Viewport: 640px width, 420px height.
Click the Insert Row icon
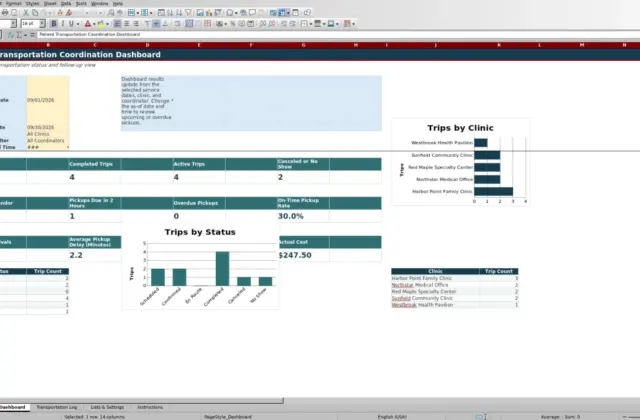(131, 13)
